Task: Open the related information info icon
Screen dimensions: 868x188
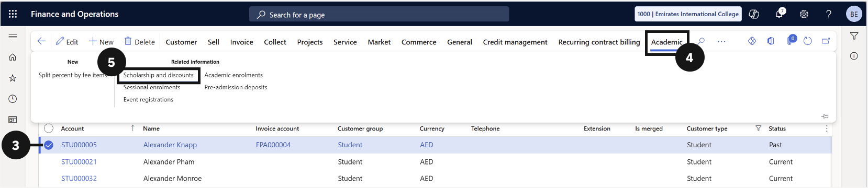Action: point(854,56)
